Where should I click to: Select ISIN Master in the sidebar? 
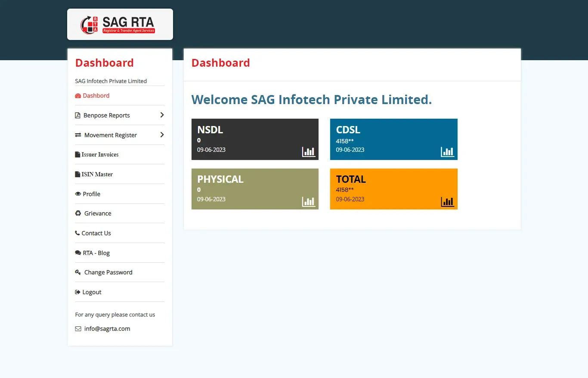coord(97,175)
